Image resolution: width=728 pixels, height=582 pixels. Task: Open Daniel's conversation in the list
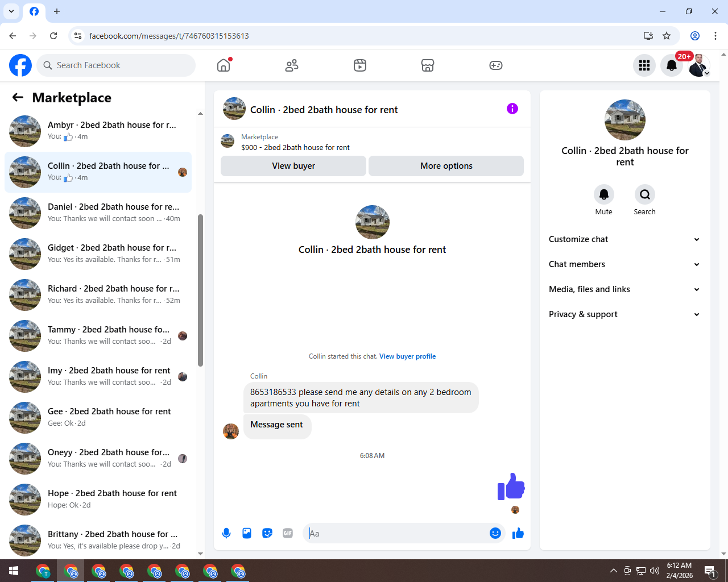tap(98, 213)
